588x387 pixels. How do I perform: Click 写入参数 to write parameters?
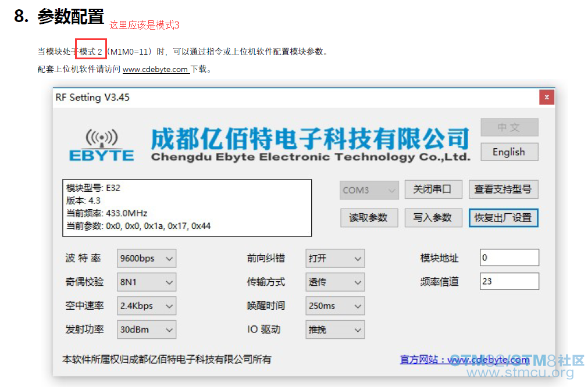433,218
